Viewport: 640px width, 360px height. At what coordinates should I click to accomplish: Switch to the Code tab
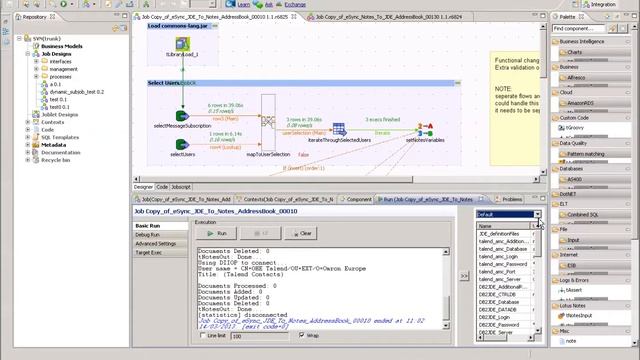point(162,187)
